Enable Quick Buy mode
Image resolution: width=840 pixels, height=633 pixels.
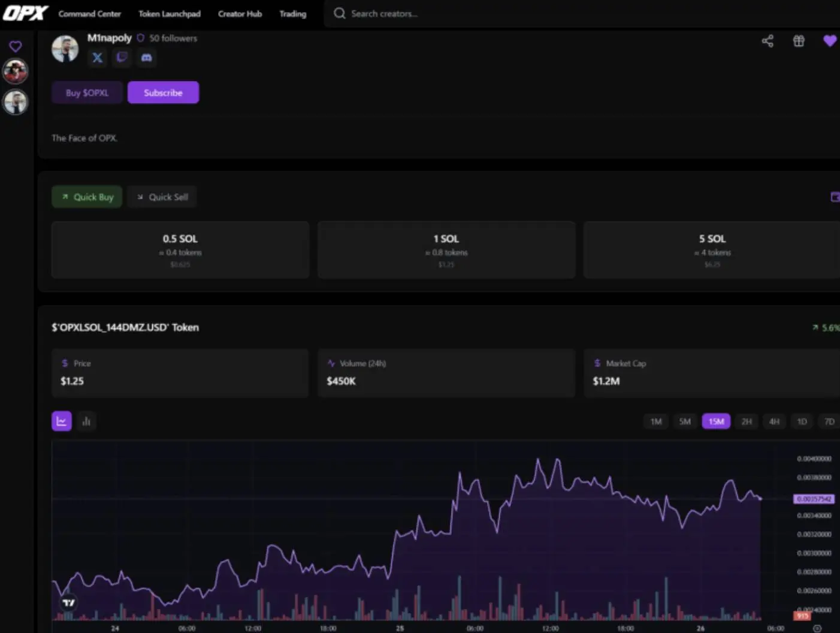pyautogui.click(x=87, y=197)
